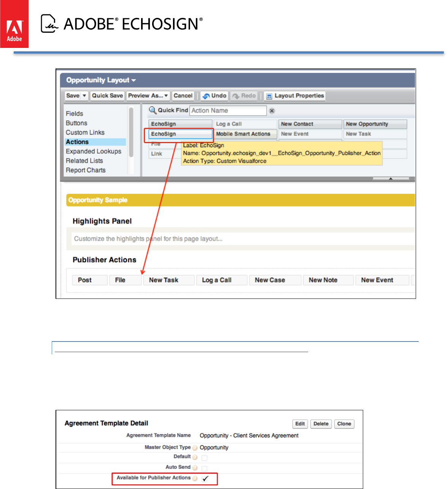Click the Redo button
Screen dimensions: 448x489
[x=244, y=96]
